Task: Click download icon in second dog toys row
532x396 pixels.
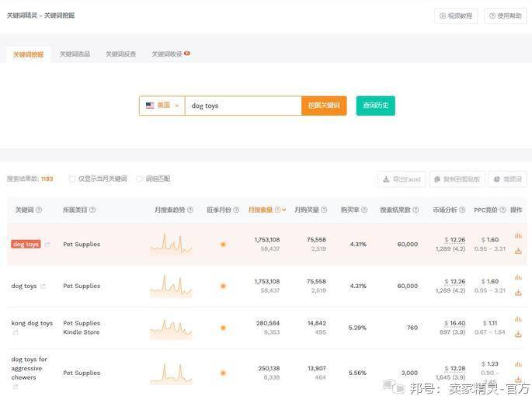Action: [518, 293]
